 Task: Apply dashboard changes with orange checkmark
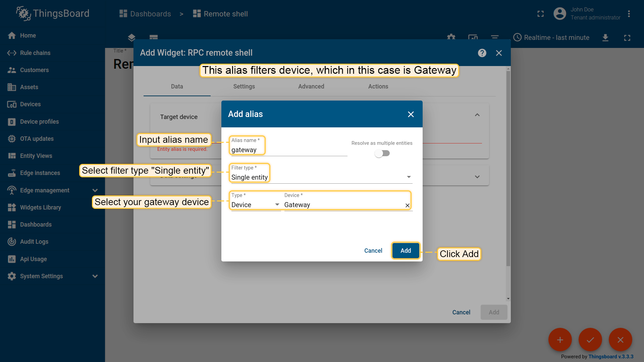point(590,340)
